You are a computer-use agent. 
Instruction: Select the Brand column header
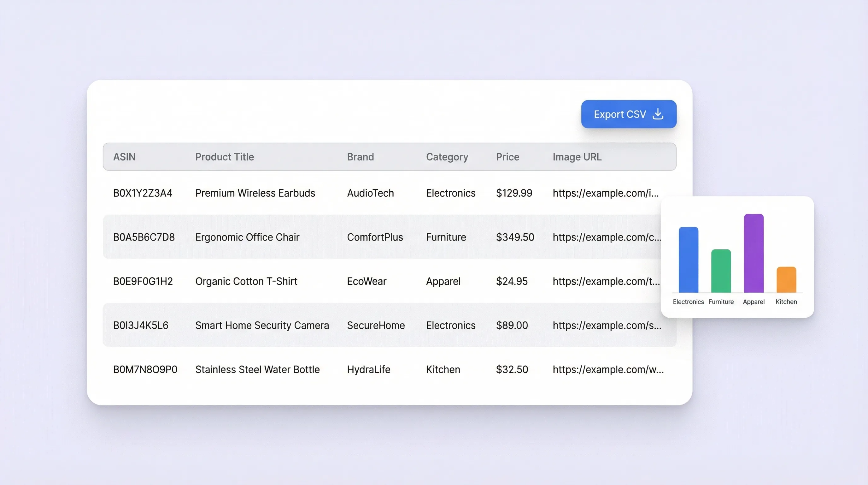360,157
